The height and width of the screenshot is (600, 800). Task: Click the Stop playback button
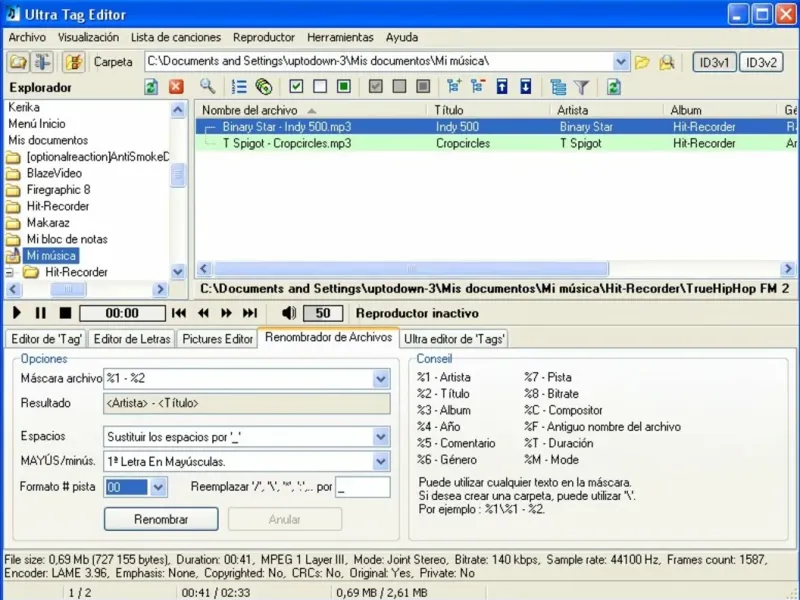65,313
